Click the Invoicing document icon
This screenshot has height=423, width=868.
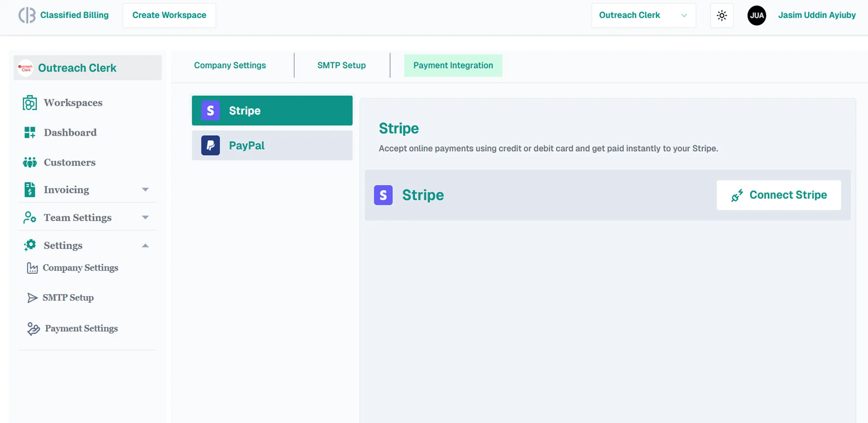(x=30, y=190)
